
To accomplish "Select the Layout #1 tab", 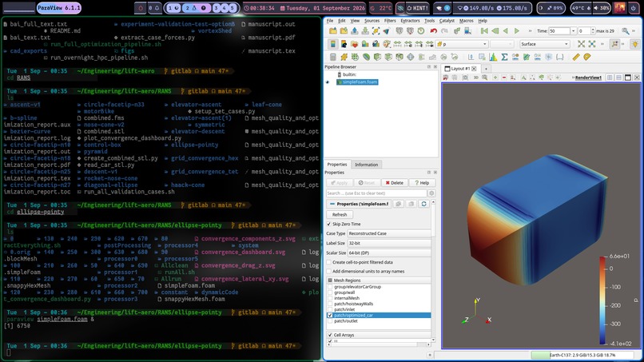I will click(460, 69).
